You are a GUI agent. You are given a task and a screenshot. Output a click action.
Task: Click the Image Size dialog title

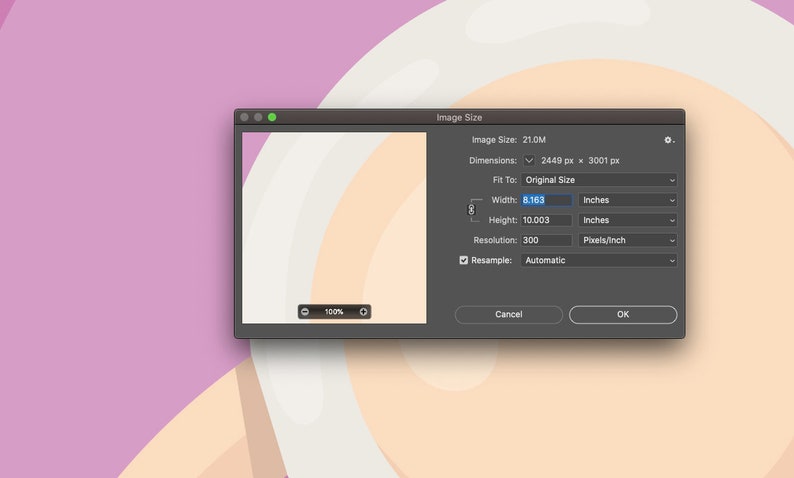click(x=459, y=117)
